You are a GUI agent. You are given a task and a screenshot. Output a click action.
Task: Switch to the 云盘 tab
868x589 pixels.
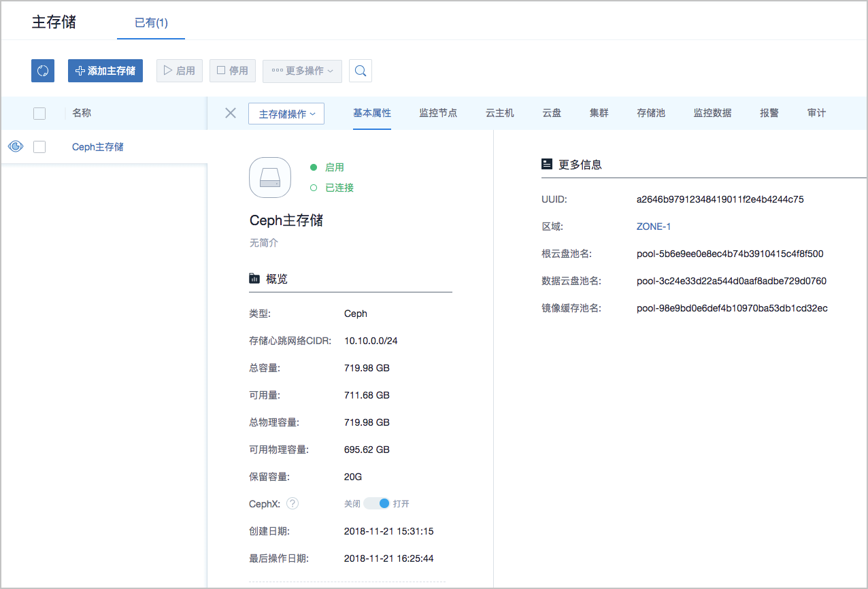[x=552, y=113]
